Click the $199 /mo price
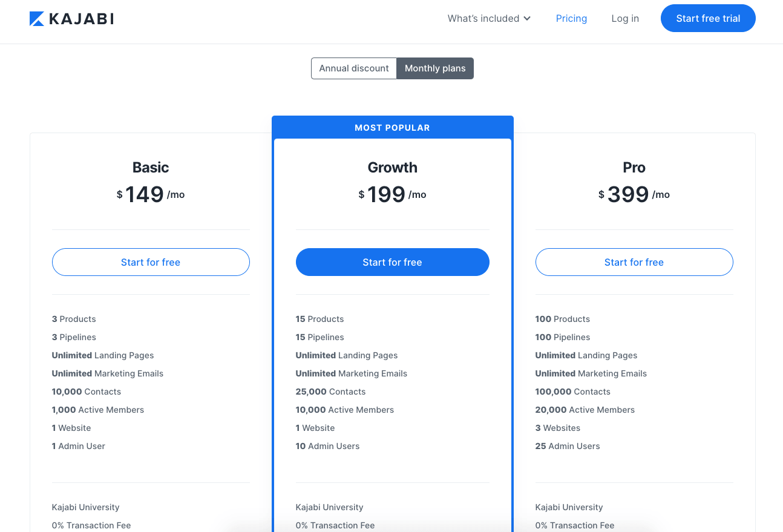This screenshot has height=532, width=783. tap(392, 194)
